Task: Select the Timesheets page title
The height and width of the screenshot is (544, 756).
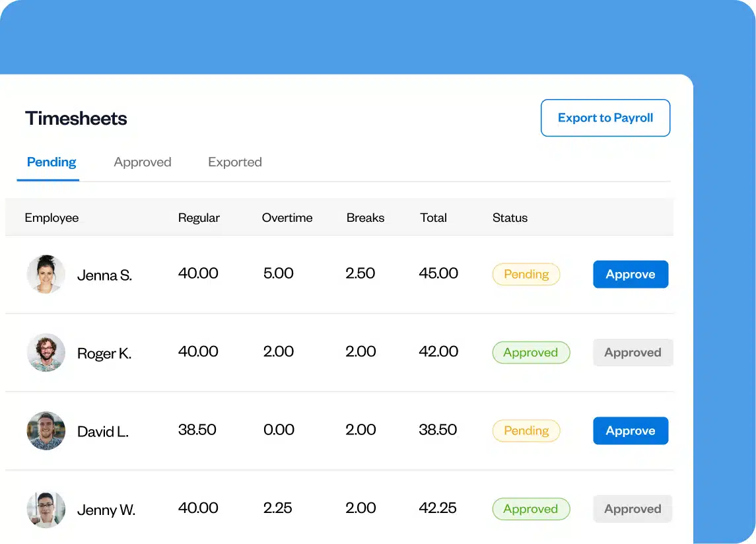Action: tap(76, 119)
